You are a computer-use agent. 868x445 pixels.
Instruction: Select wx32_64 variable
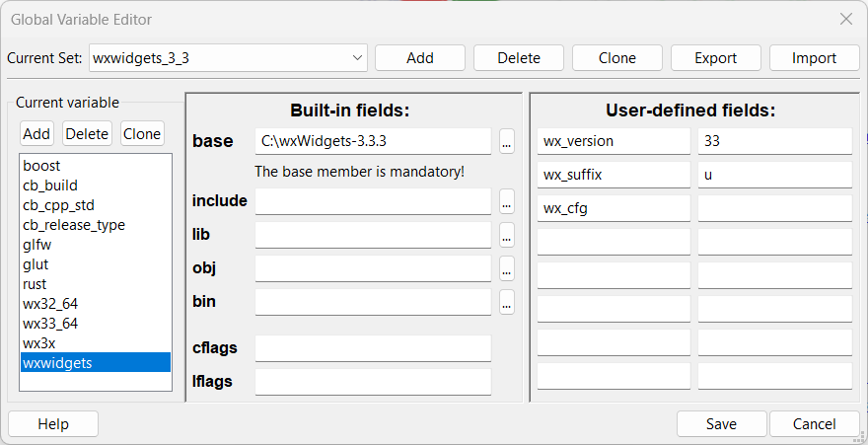point(96,304)
